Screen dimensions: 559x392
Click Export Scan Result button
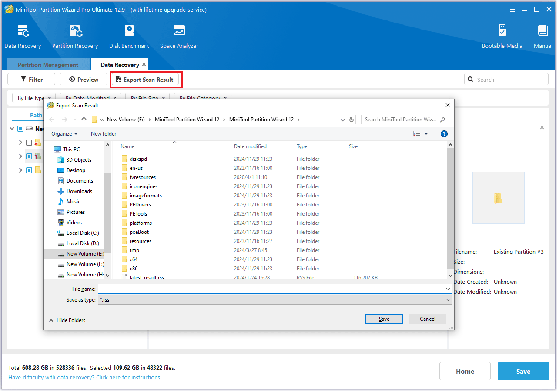[x=145, y=80]
